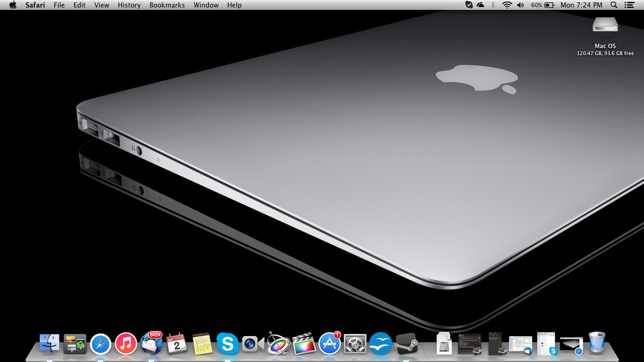
Task: Open the Edit menu
Action: (x=80, y=5)
